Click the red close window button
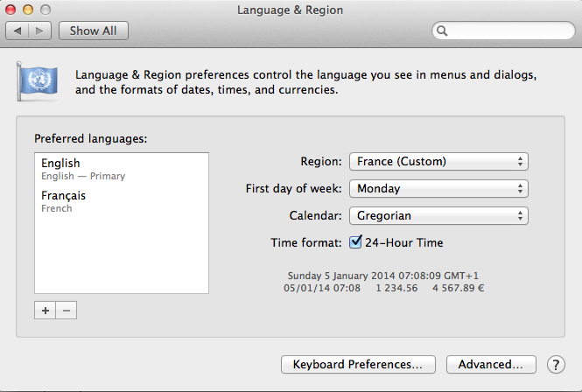This screenshot has height=392, width=582. coord(11,10)
